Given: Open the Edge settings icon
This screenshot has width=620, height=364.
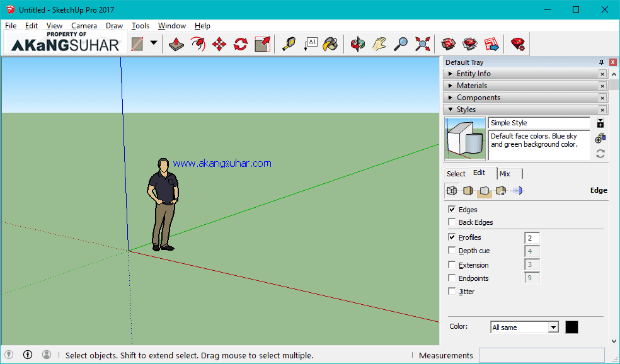Looking at the screenshot, I should coord(452,191).
